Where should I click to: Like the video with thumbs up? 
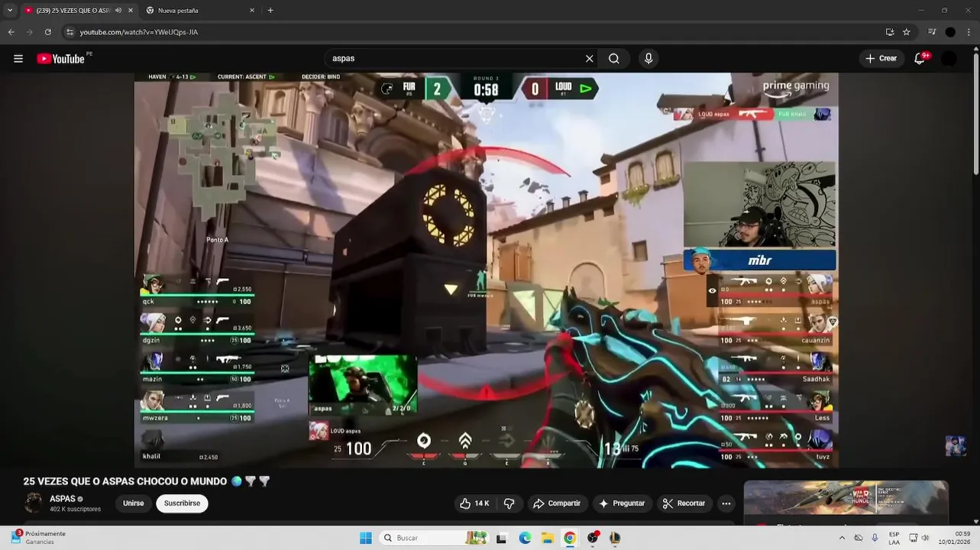pos(474,503)
